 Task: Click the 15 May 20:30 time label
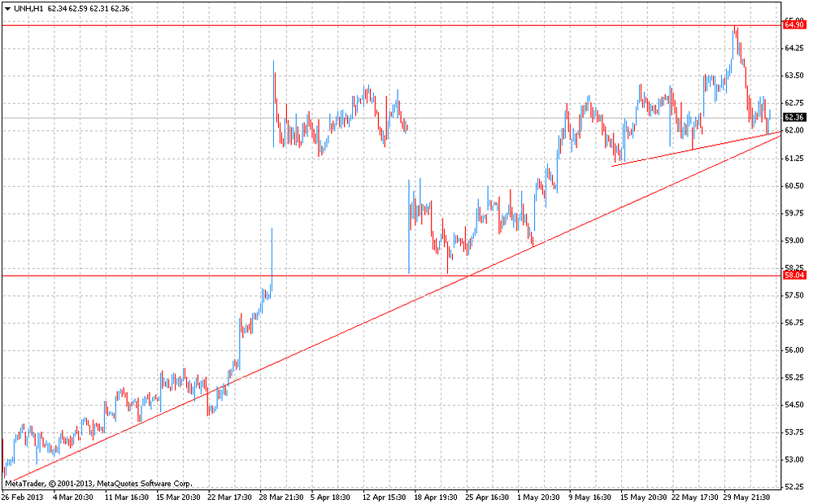(x=643, y=497)
